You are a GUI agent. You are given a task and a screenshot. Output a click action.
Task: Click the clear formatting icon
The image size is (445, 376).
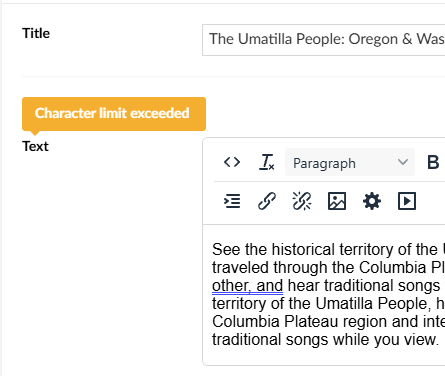[x=267, y=162]
